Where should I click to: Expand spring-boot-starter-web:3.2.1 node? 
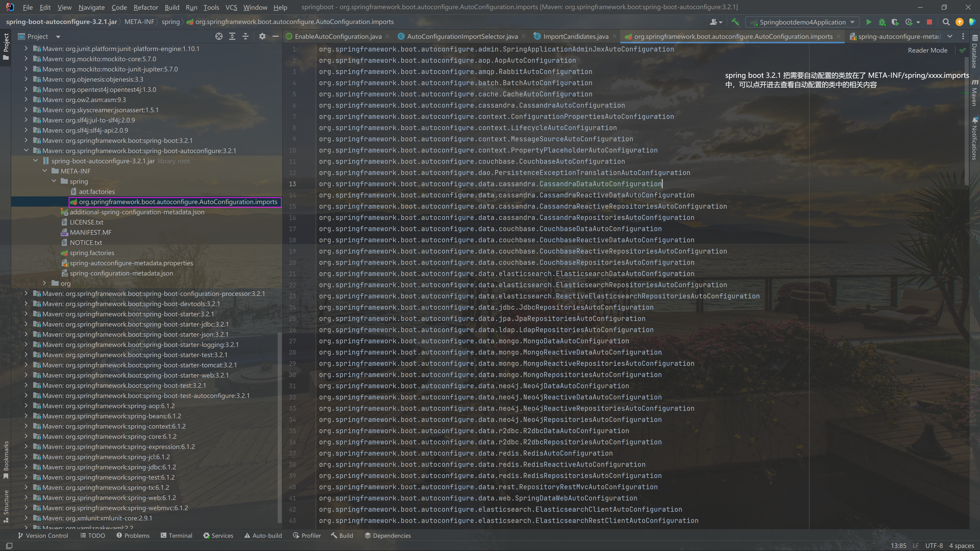point(26,375)
